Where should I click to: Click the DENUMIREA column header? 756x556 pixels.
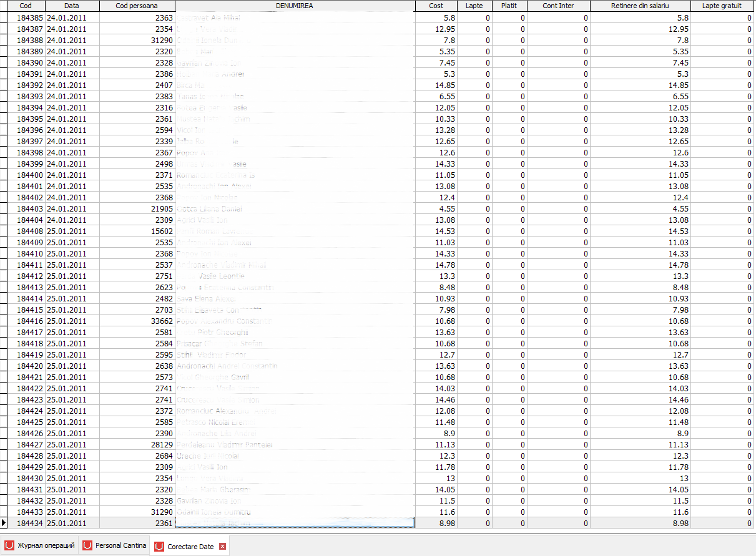pyautogui.click(x=295, y=6)
